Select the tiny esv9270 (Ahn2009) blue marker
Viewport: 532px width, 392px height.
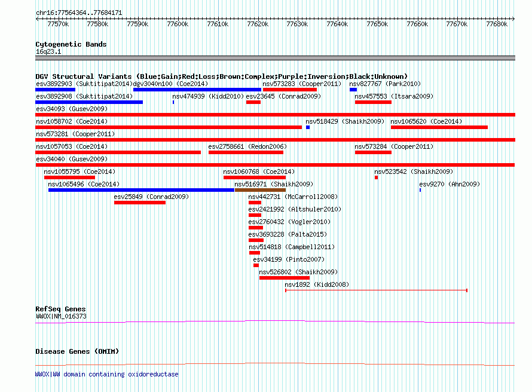click(420, 190)
